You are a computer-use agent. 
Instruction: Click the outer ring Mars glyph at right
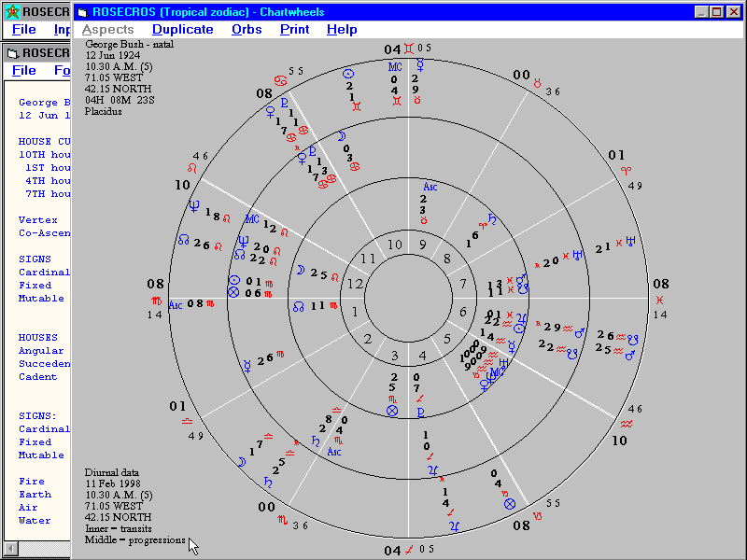(630, 355)
